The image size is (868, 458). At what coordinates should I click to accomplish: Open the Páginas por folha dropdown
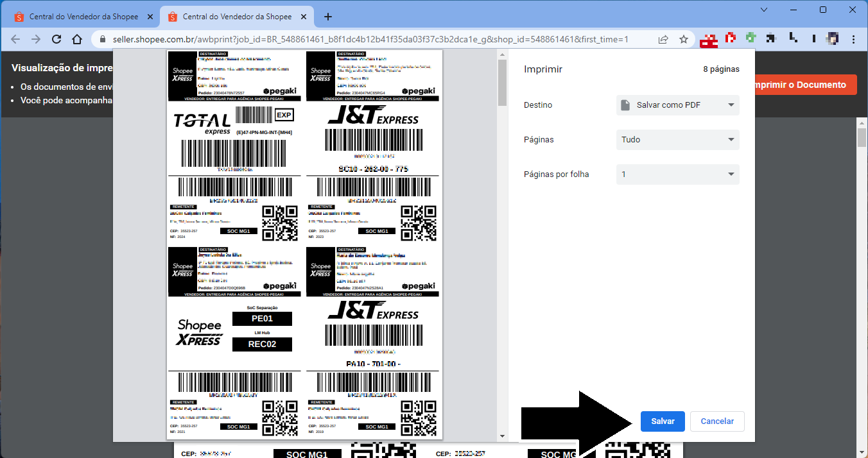(677, 174)
